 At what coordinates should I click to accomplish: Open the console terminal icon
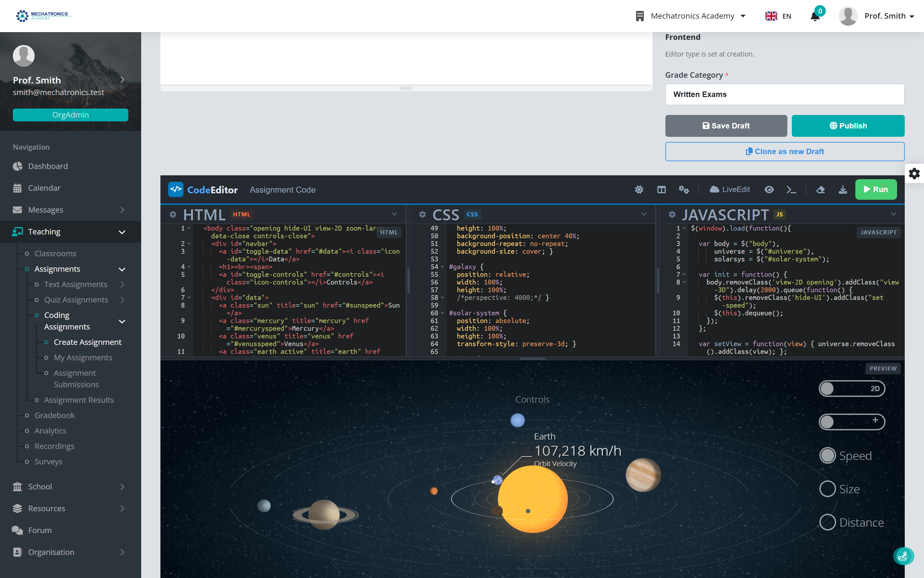coord(791,189)
